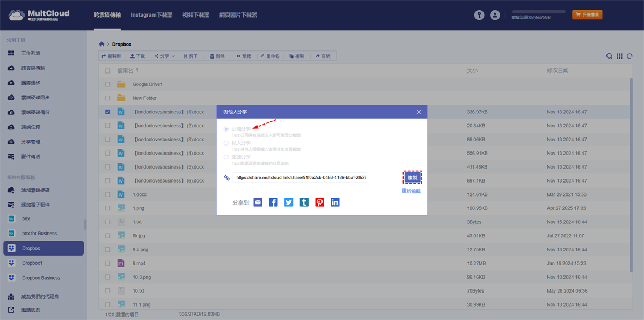Open the 分享 dropdown in the toolbar

click(x=164, y=56)
